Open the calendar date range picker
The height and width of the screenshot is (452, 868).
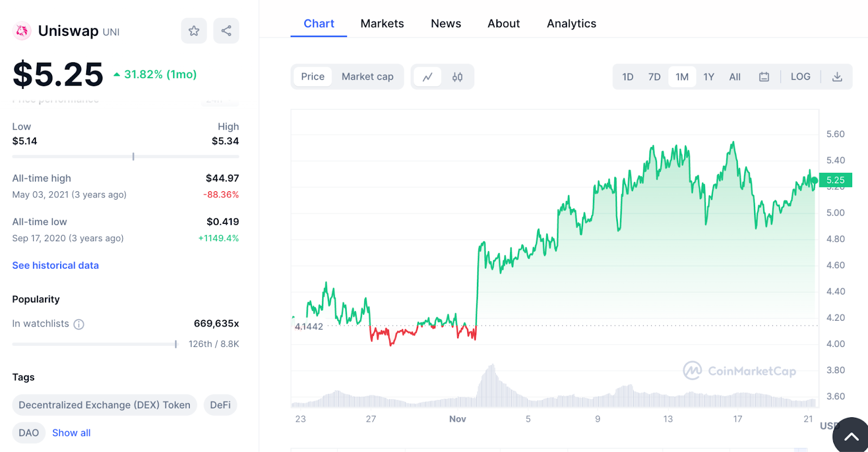point(764,77)
